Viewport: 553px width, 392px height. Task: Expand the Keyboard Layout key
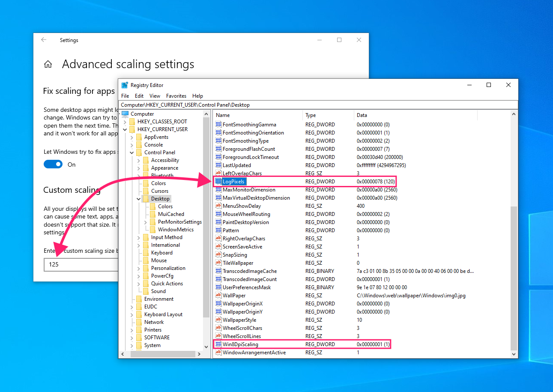(132, 314)
